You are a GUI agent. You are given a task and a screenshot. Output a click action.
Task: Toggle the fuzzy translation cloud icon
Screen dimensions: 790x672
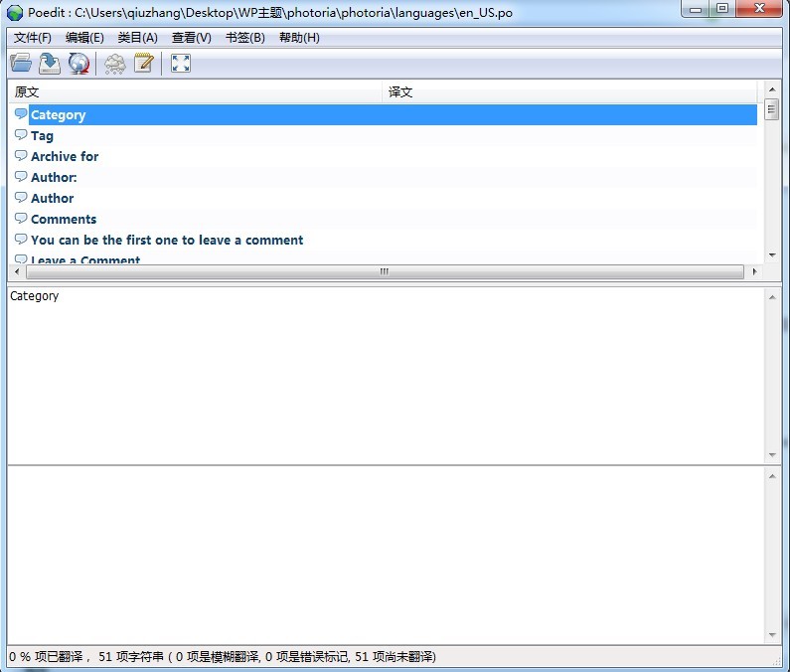pyautogui.click(x=115, y=64)
